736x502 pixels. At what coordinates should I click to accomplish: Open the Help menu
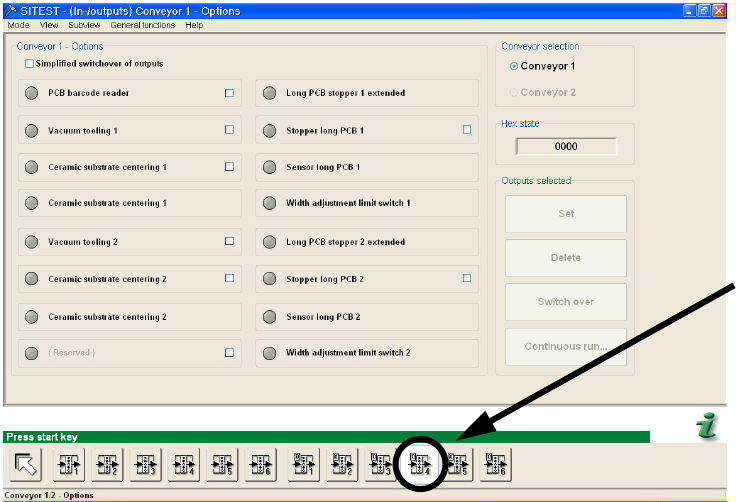194,25
